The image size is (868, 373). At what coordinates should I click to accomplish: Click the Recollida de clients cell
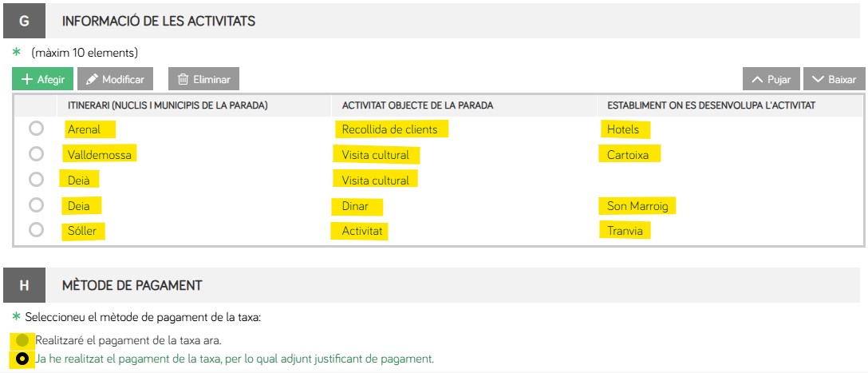click(x=389, y=129)
